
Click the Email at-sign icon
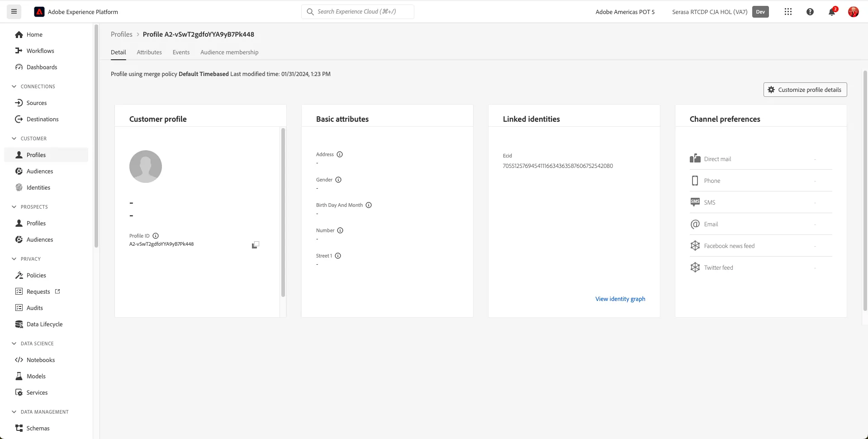click(695, 224)
